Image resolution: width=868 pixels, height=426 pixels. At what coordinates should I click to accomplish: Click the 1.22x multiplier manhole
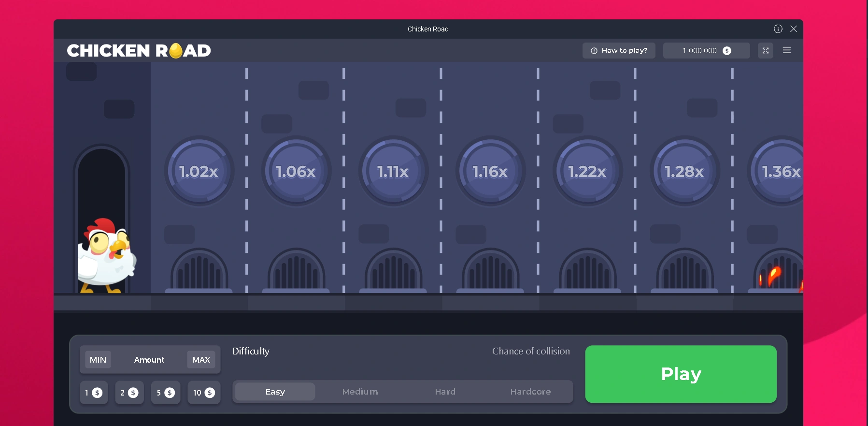click(x=587, y=171)
